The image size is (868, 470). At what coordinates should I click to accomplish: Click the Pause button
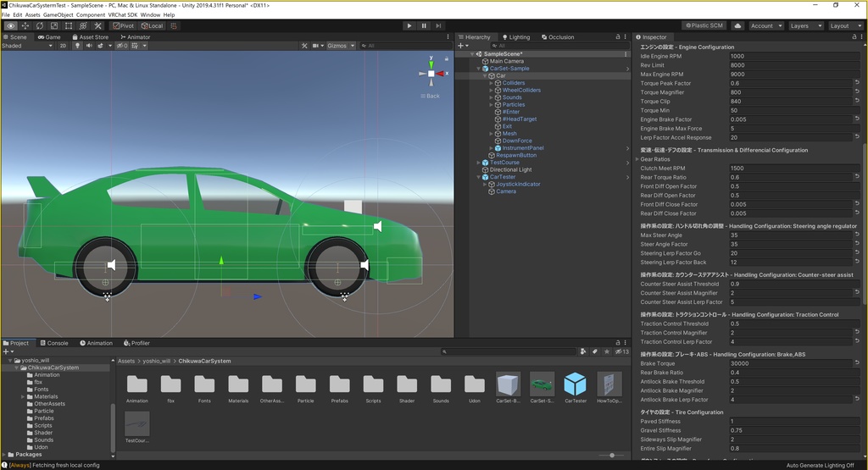tap(424, 25)
